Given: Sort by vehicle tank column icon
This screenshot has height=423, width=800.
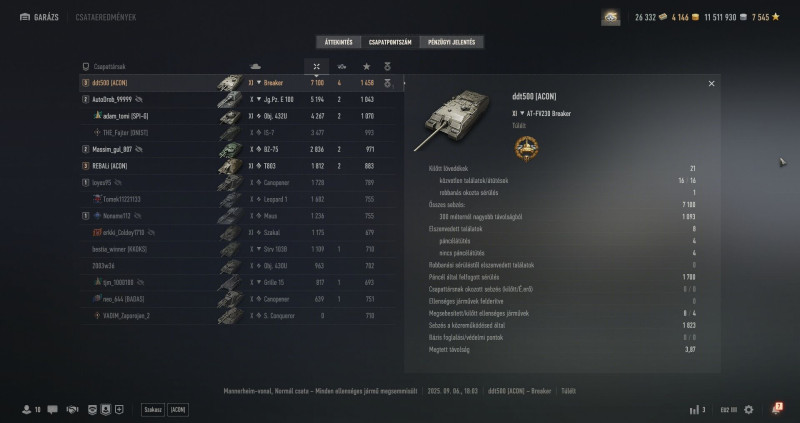Looking at the screenshot, I should click(x=255, y=66).
